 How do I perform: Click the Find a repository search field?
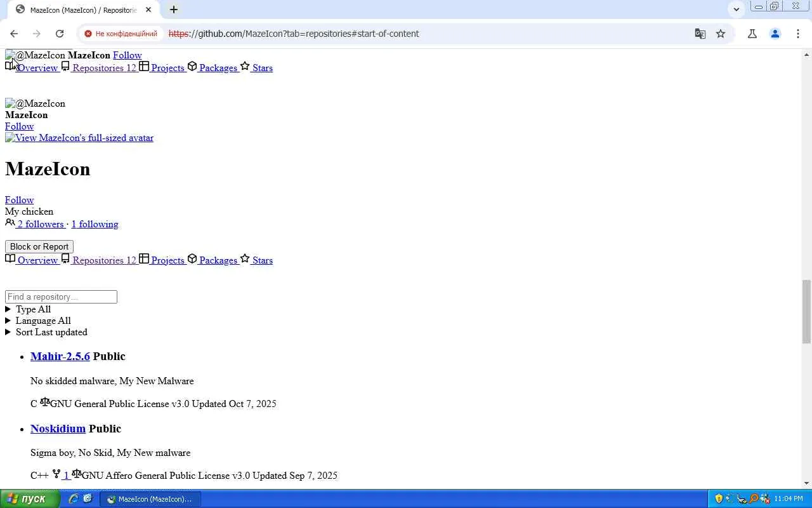coord(61,297)
